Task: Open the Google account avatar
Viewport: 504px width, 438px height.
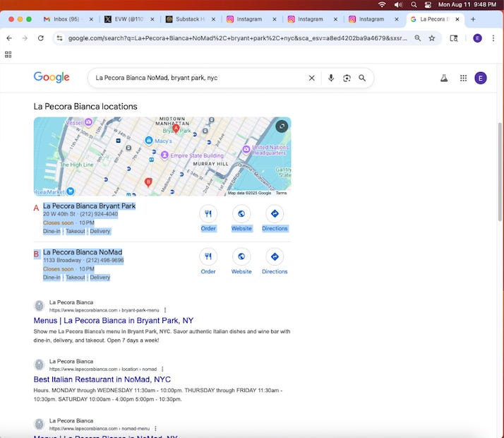Action: 480,78
